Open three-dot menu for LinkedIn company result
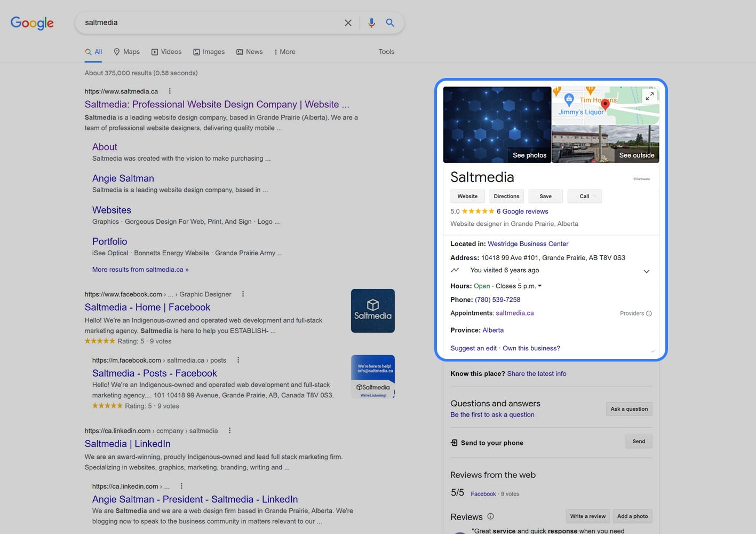The width and height of the screenshot is (756, 534). [x=229, y=431]
